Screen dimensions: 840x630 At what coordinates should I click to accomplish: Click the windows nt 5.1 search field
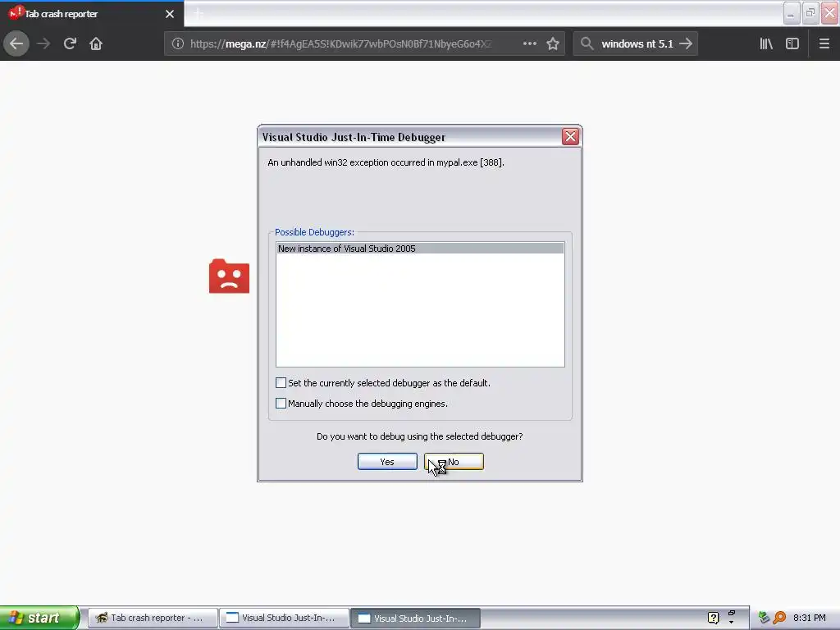click(x=637, y=43)
